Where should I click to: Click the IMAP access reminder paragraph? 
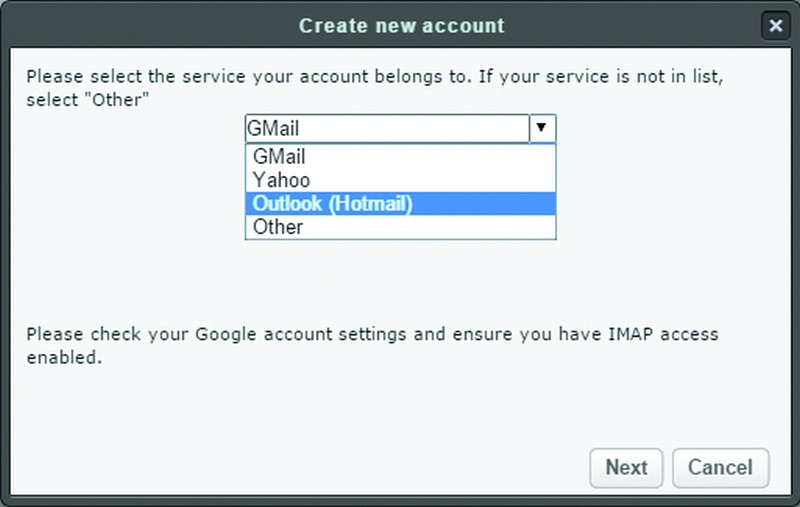(x=372, y=345)
